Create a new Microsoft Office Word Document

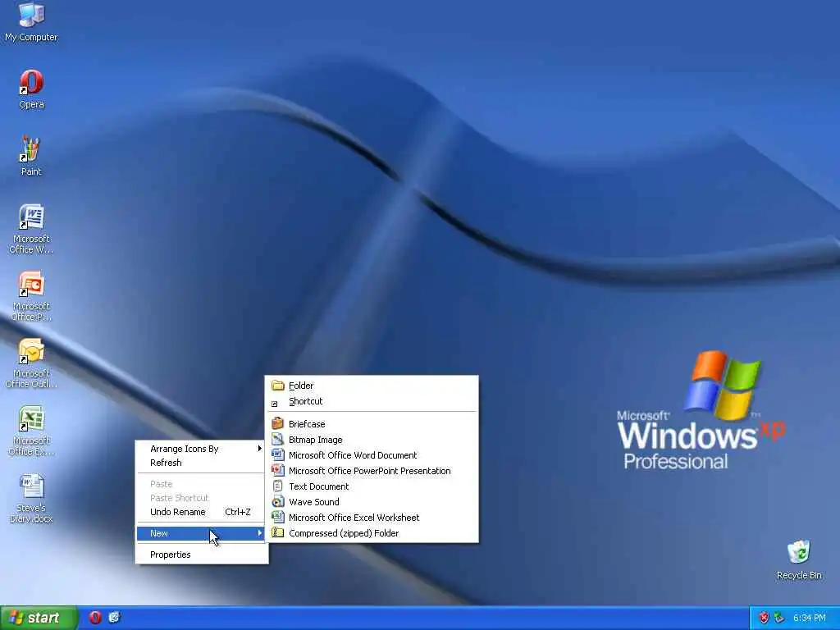[x=372, y=454]
